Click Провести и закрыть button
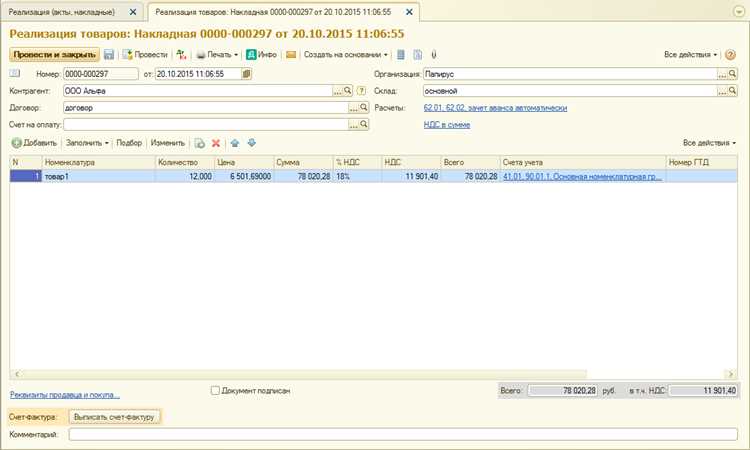This screenshot has width=750, height=450. [55, 55]
